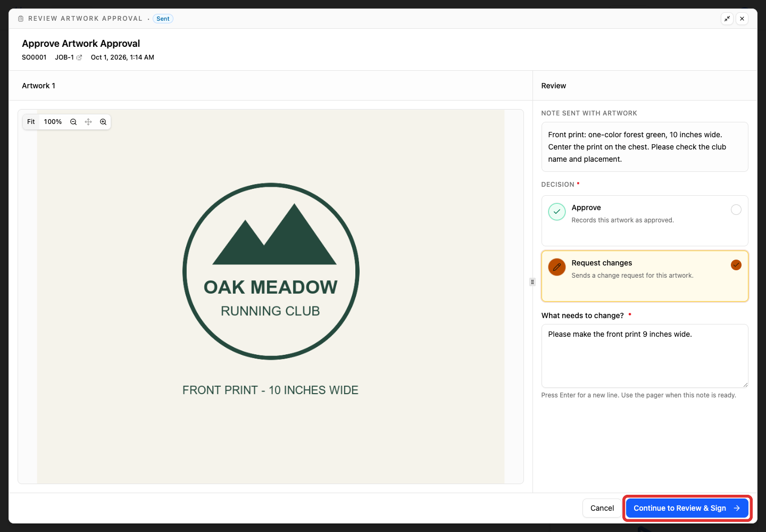This screenshot has width=766, height=532.
Task: Select the Approve radio button
Action: (x=736, y=210)
